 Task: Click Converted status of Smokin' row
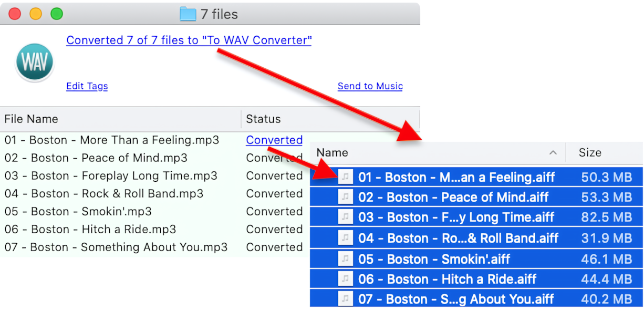click(x=274, y=212)
